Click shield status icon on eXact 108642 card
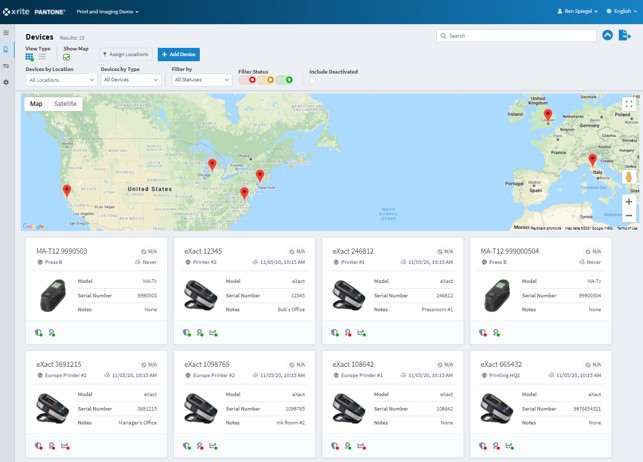The image size is (643, 462). (x=335, y=446)
